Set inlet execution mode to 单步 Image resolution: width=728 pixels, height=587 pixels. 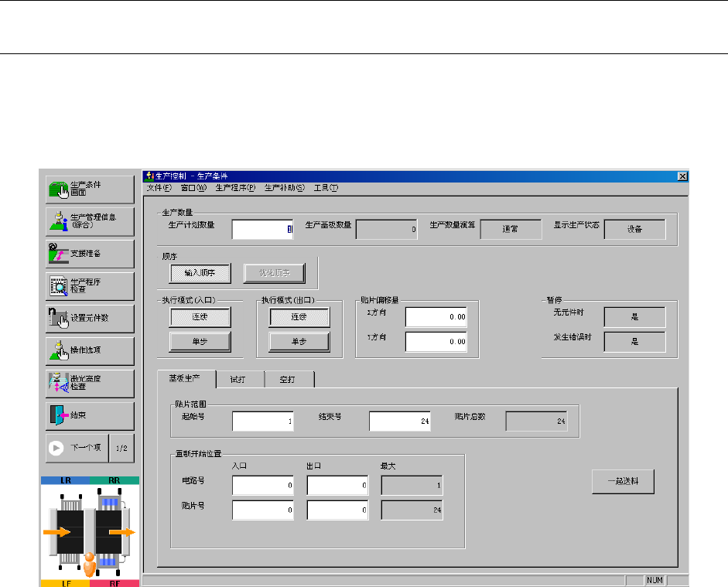tap(200, 341)
